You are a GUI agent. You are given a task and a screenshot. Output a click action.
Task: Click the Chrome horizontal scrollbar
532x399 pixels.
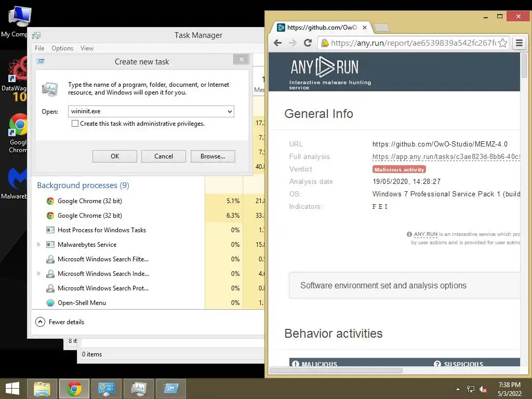[336, 370]
